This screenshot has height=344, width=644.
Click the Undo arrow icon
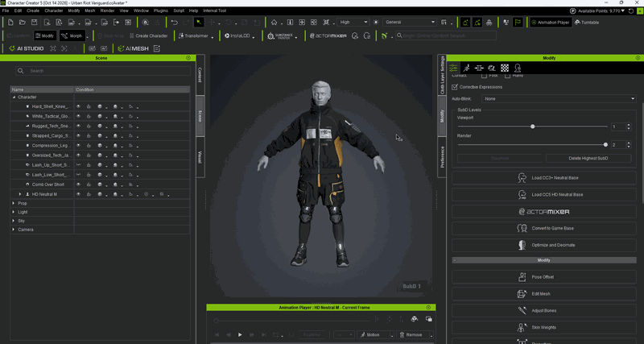175,23
